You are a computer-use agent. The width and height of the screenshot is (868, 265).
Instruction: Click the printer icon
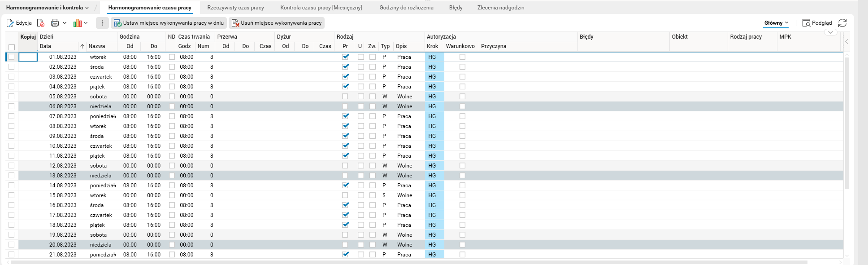[x=55, y=23]
